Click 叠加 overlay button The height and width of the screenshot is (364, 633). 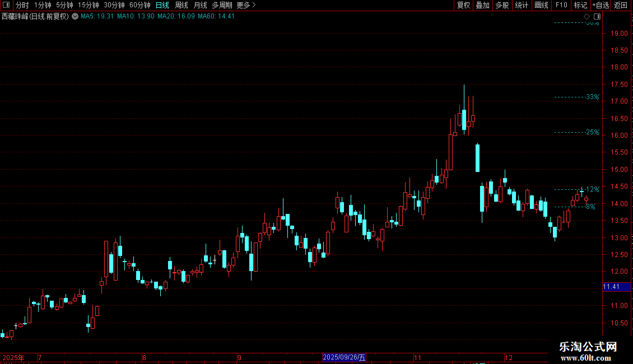pos(482,5)
